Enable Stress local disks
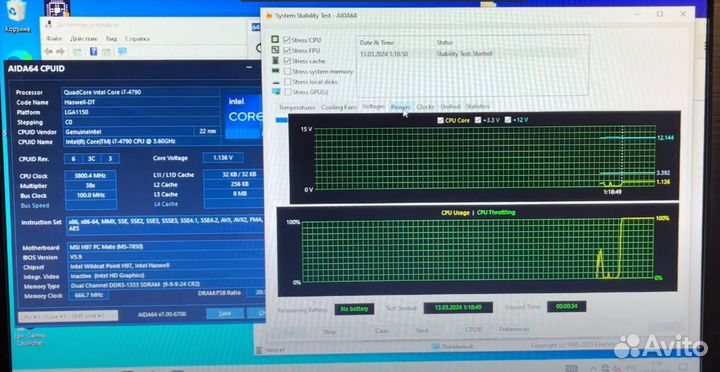 [x=287, y=82]
